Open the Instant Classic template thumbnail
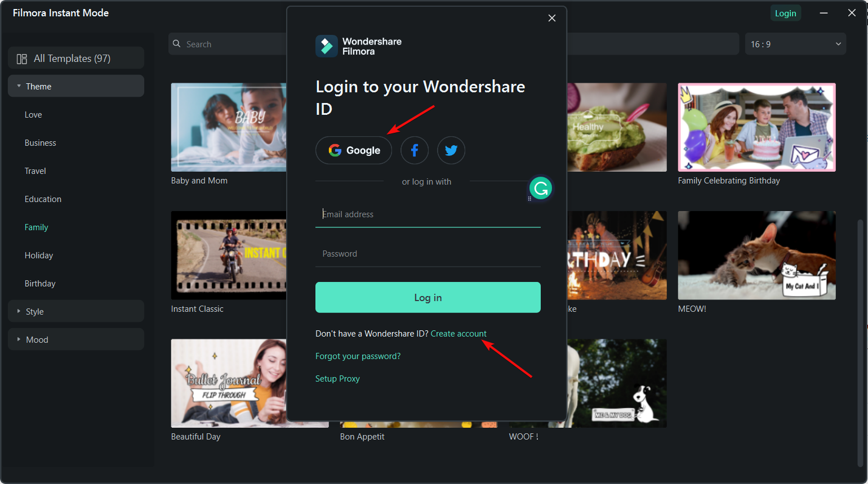Viewport: 868px width, 484px height. tap(229, 255)
